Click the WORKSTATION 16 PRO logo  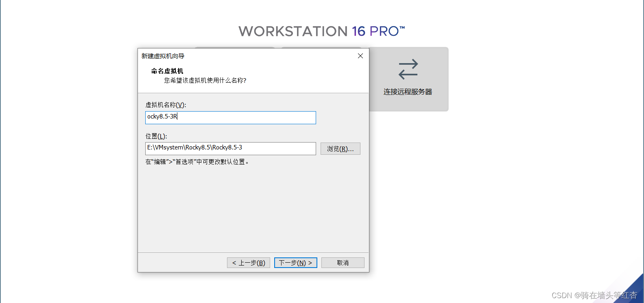point(322,31)
